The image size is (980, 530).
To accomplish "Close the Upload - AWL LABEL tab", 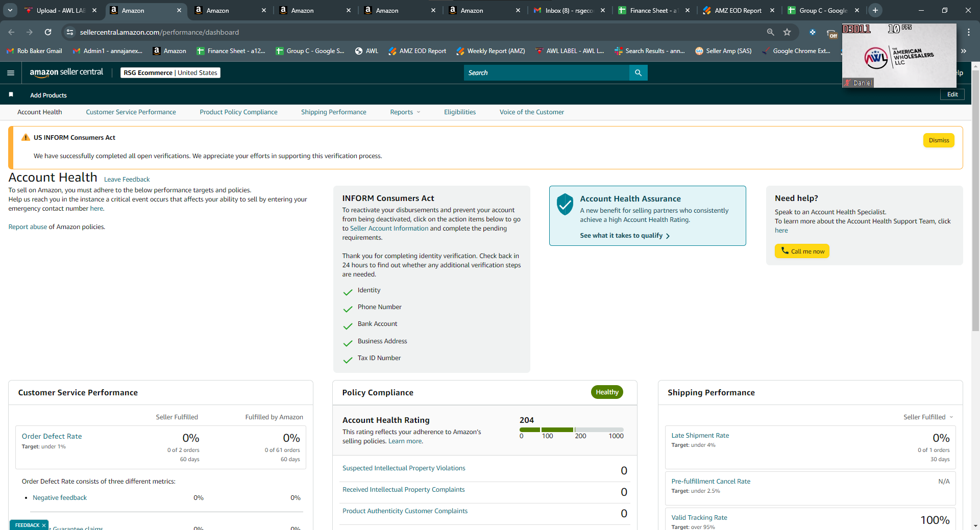I will (x=94, y=10).
